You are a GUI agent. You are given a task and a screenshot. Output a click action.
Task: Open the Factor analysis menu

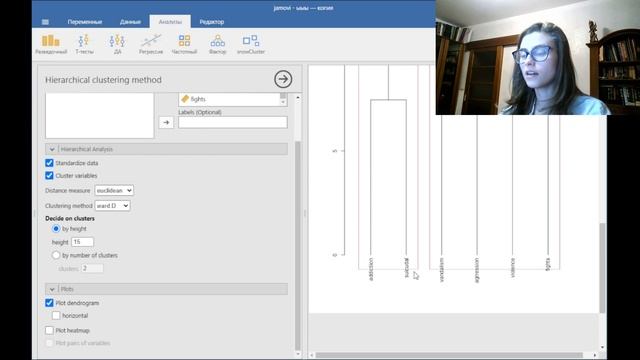click(x=218, y=44)
